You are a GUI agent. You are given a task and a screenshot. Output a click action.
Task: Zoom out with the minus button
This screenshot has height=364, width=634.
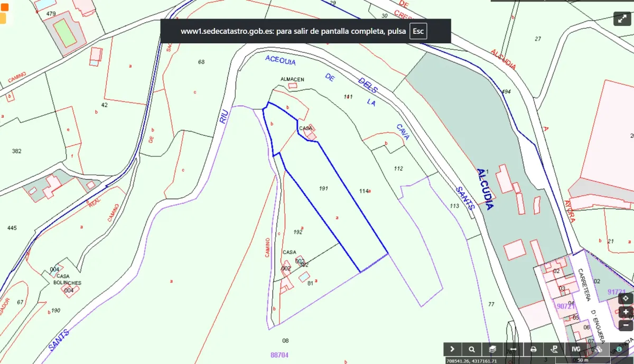pos(626,325)
